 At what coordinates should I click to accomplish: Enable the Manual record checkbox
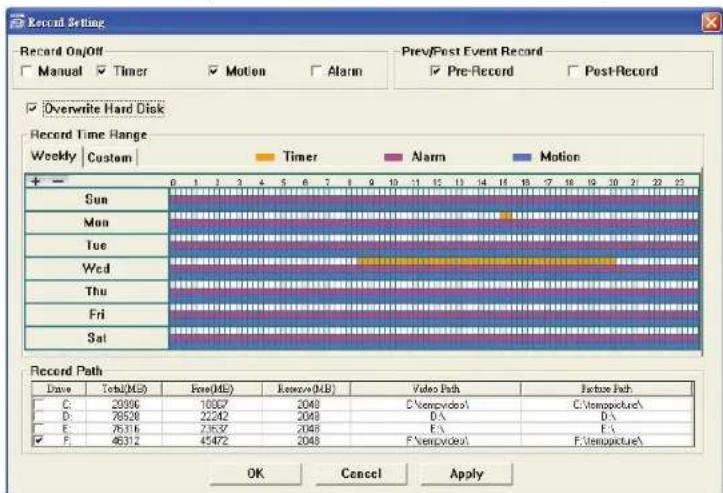click(27, 71)
